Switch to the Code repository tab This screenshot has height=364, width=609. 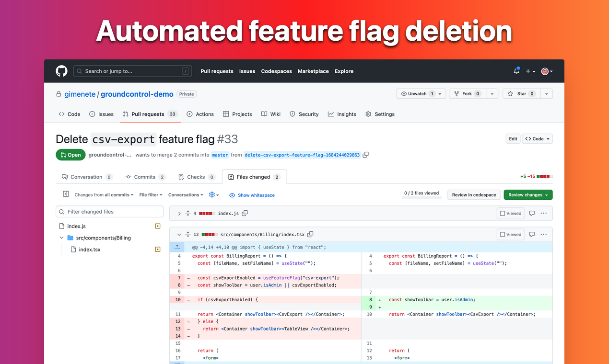(70, 114)
